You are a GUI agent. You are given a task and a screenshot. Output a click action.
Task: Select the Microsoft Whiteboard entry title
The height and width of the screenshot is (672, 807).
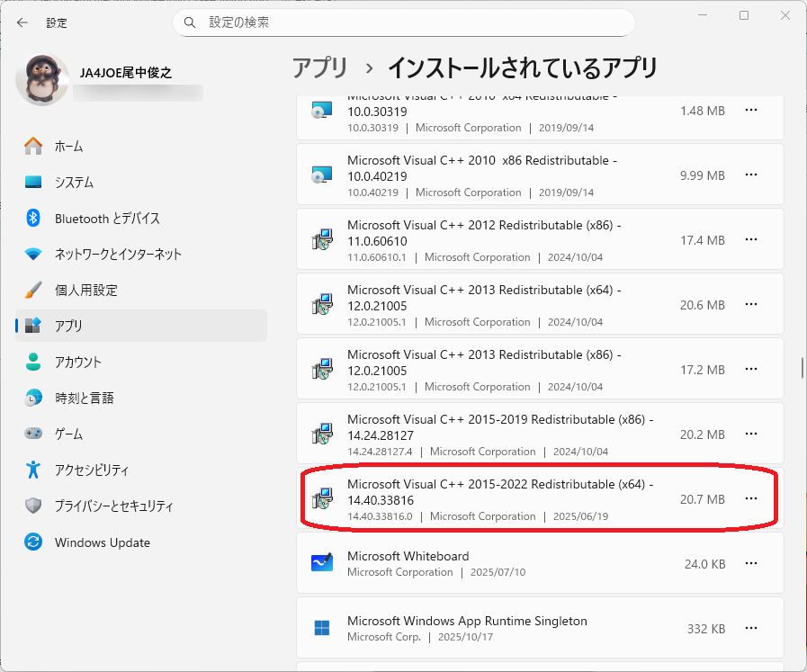[x=408, y=556]
